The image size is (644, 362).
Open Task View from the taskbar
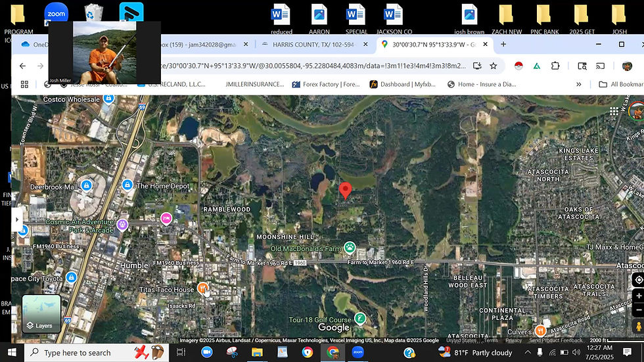[x=181, y=352]
